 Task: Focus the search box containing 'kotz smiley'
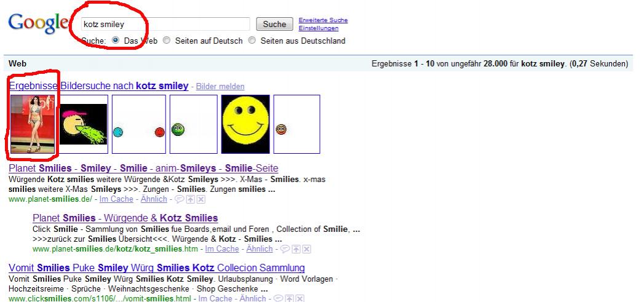pos(165,24)
